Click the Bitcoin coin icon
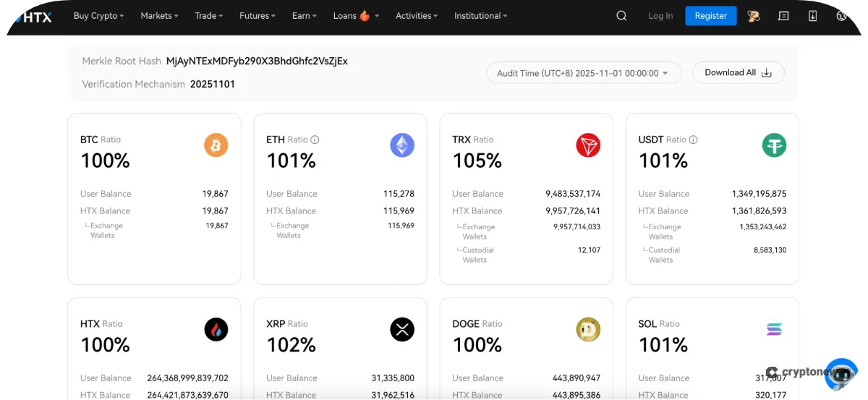Image resolution: width=868 pixels, height=400 pixels. click(216, 145)
